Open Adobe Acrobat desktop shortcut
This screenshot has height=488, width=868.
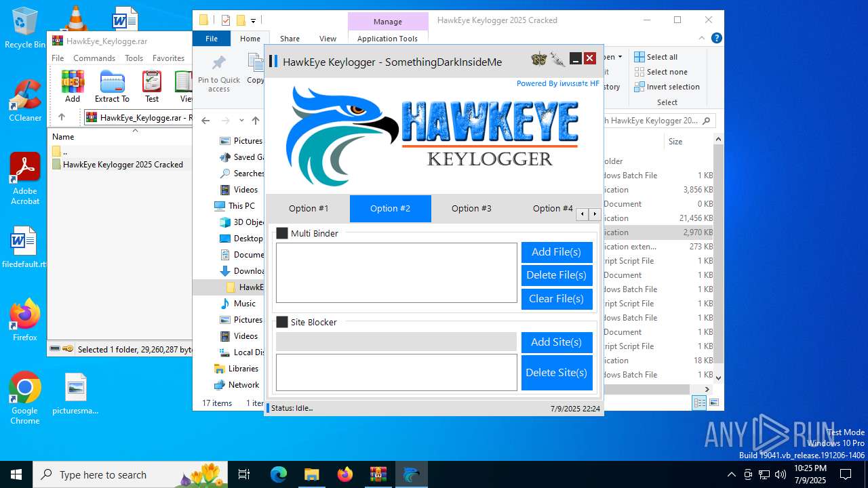pyautogui.click(x=25, y=178)
